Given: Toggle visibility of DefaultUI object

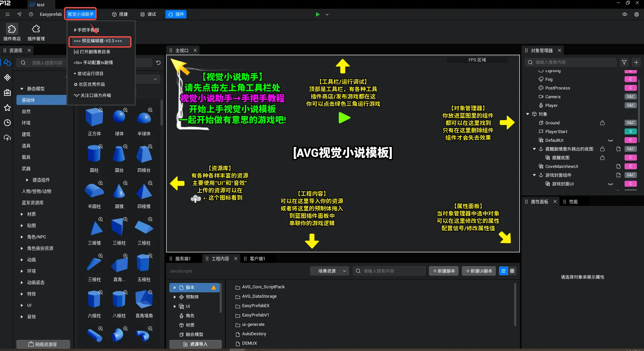Looking at the screenshot, I should (x=610, y=140).
